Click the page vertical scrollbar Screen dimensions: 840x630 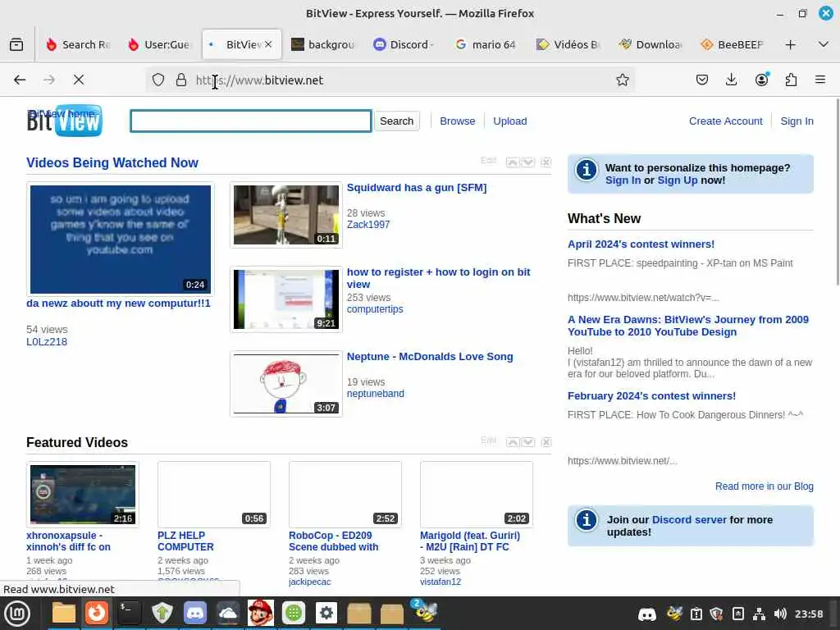coord(837,192)
